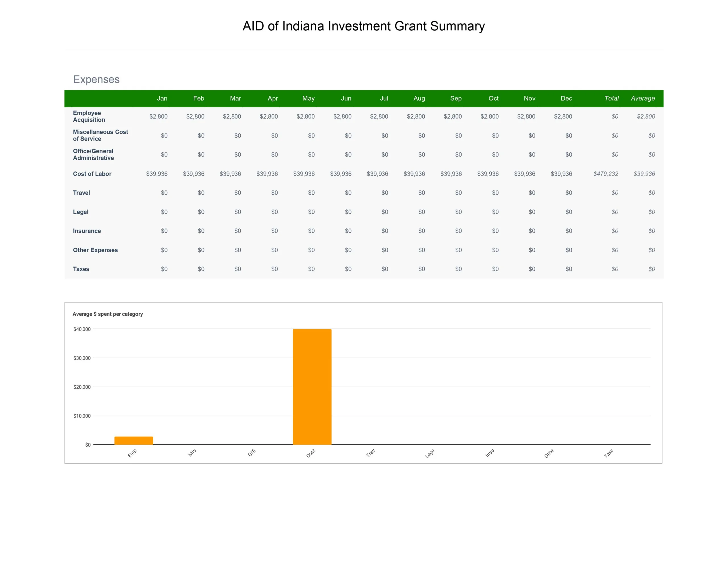The image size is (728, 562).
Task: Click the 'Dec' column header
Action: coord(566,98)
